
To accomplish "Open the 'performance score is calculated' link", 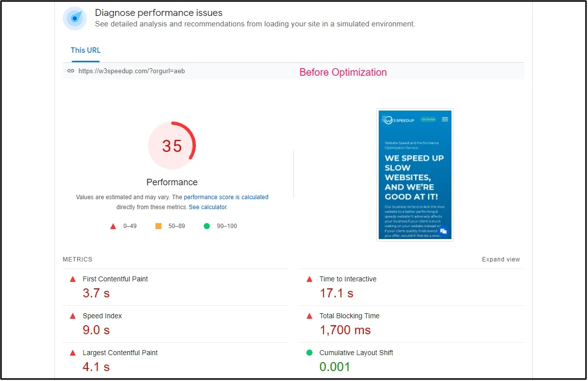I will point(226,197).
